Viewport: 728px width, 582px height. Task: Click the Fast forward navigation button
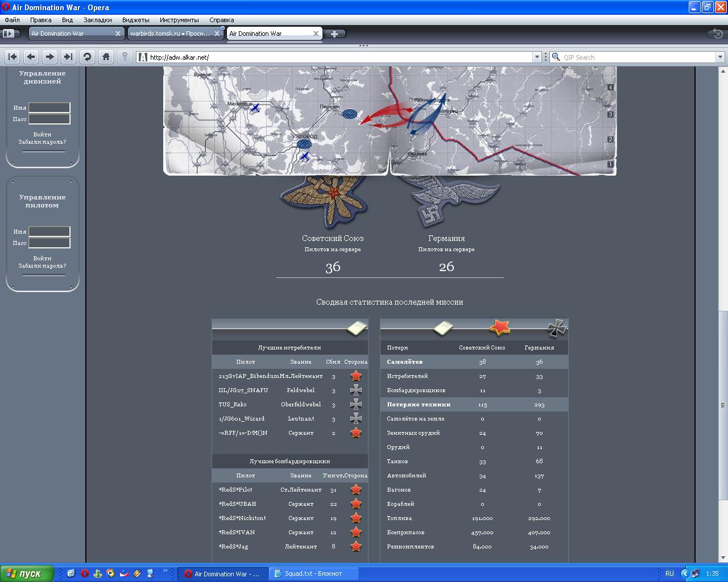point(68,57)
